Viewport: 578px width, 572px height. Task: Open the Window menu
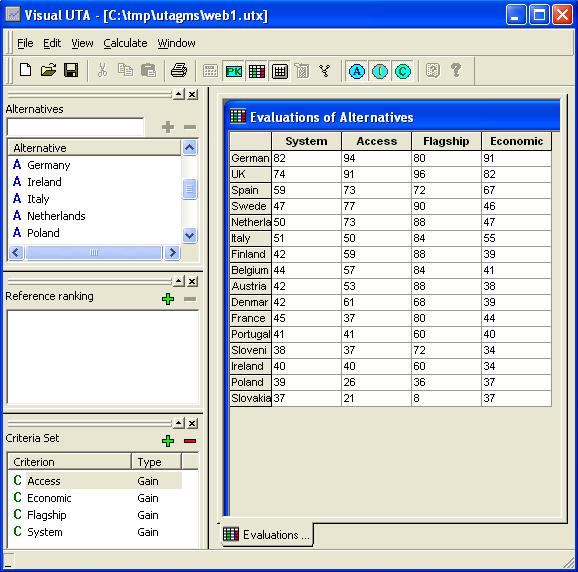(x=177, y=43)
